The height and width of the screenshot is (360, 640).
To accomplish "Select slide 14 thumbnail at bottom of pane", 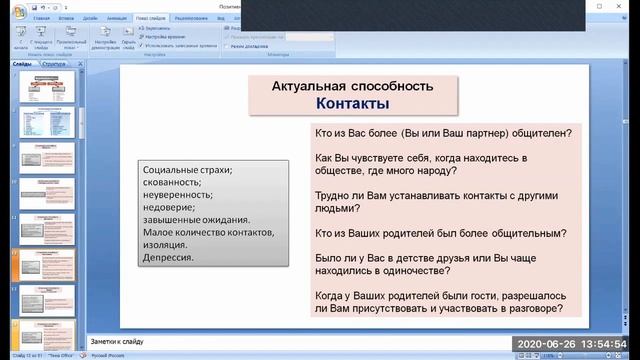I will [47, 336].
